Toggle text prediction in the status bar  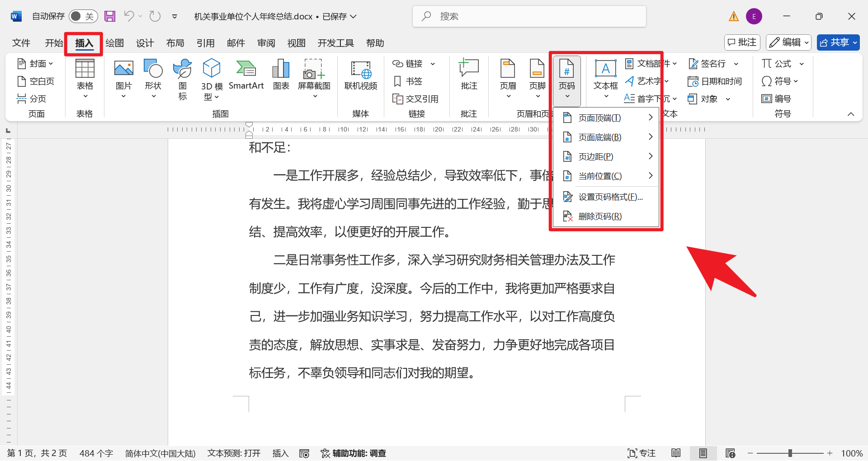234,453
